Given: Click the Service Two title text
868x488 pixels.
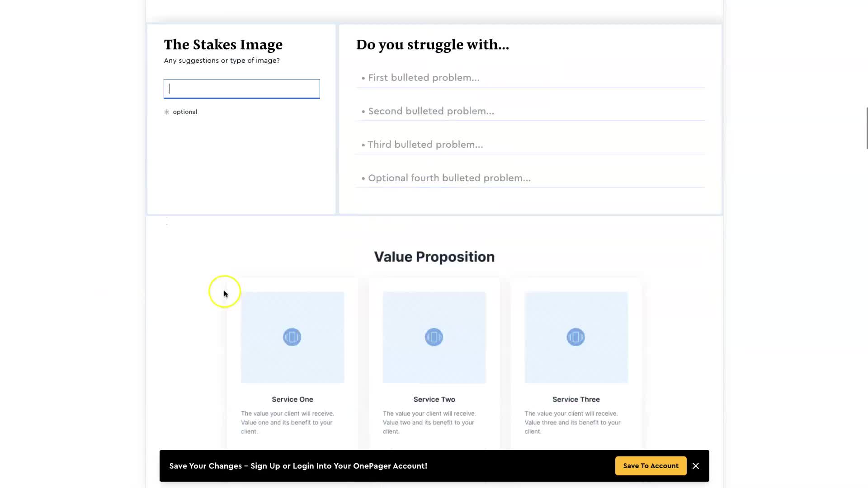Looking at the screenshot, I should pyautogui.click(x=434, y=399).
